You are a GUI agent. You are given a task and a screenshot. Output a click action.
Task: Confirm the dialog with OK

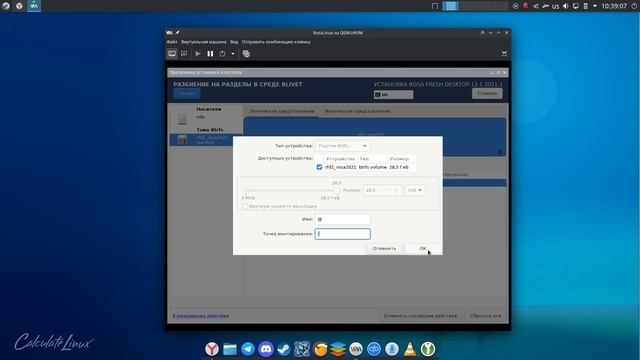(423, 248)
